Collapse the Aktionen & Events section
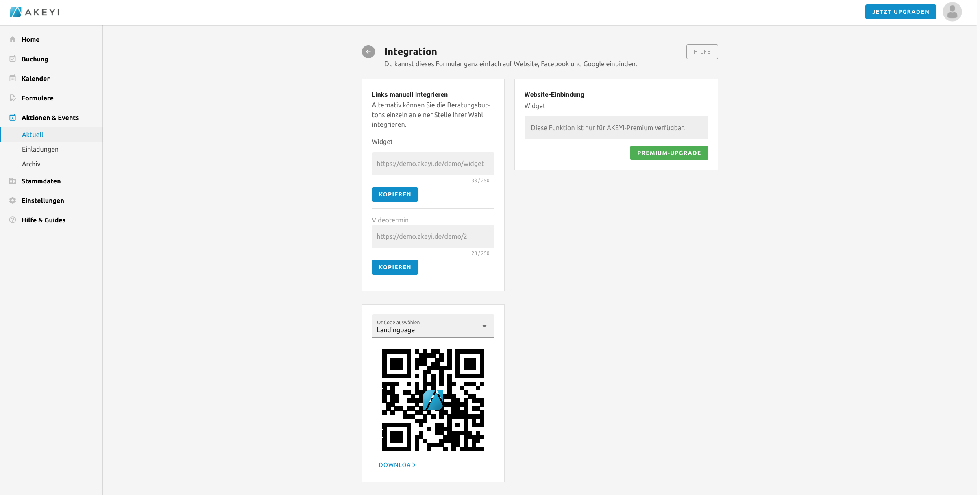The width and height of the screenshot is (980, 495). 50,118
